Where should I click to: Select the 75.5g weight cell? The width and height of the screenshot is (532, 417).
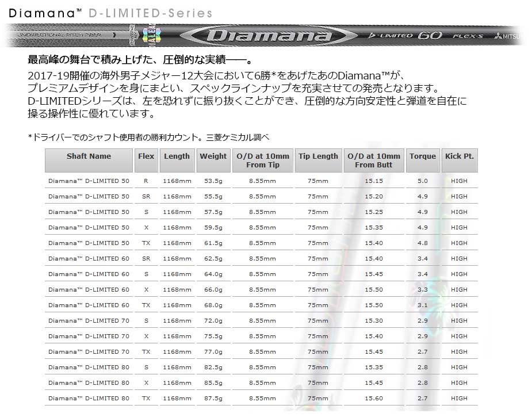pos(213,336)
